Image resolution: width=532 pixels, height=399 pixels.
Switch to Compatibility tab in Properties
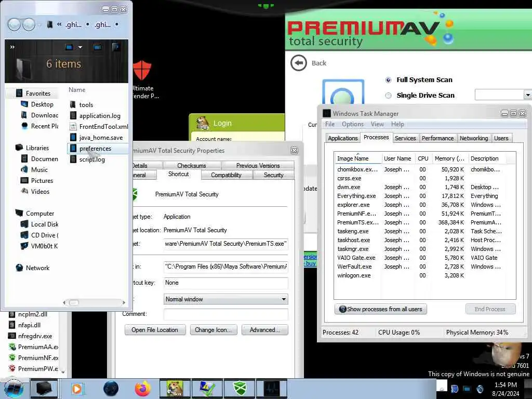(x=226, y=175)
